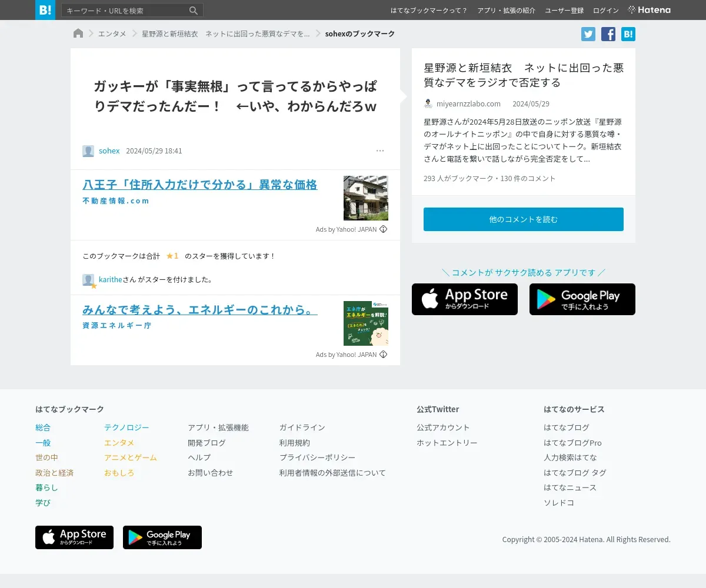Screen dimensions: 706x588
Task: Open the three-dots comment menu
Action: pyautogui.click(x=380, y=151)
